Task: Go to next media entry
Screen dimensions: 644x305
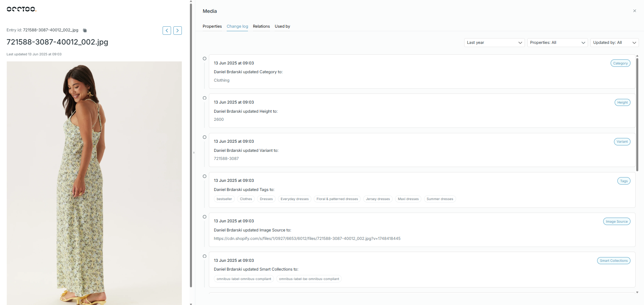Action: click(177, 31)
